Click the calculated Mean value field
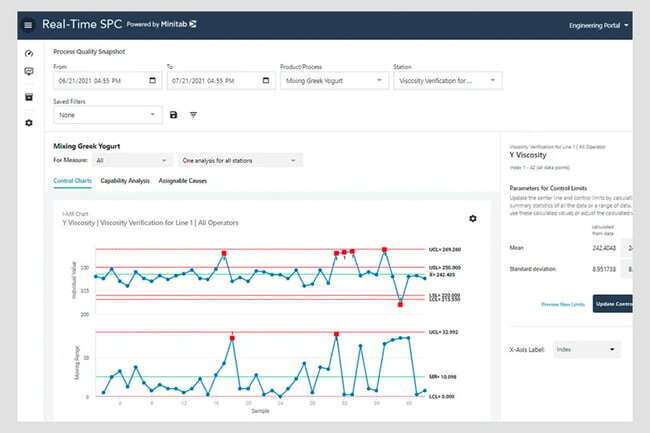 pyautogui.click(x=603, y=247)
